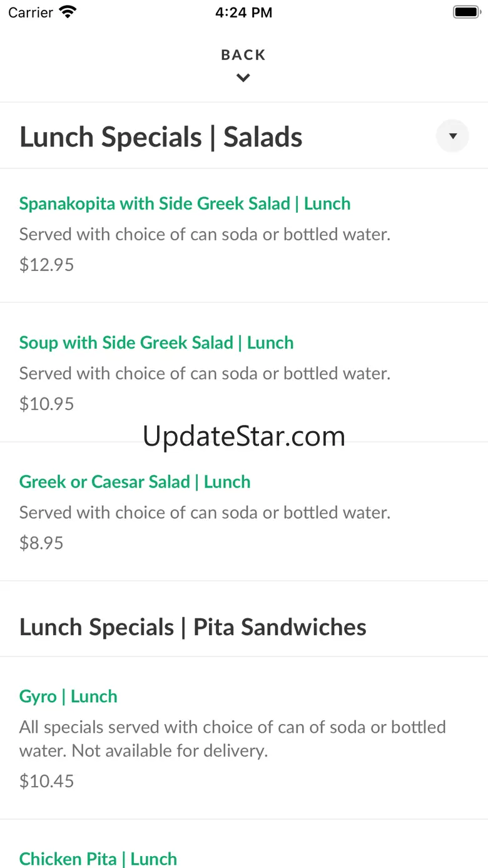Tap the $12.95 Spanakopita price

[46, 265]
